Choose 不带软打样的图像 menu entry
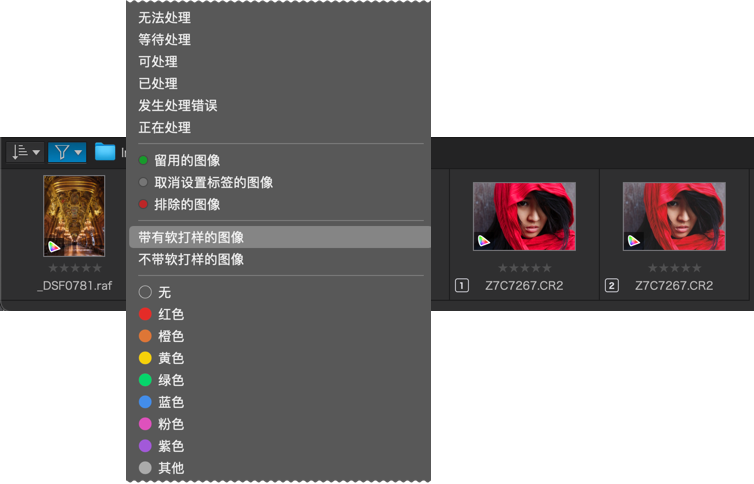Screen dimensions: 754x484 click(280, 260)
